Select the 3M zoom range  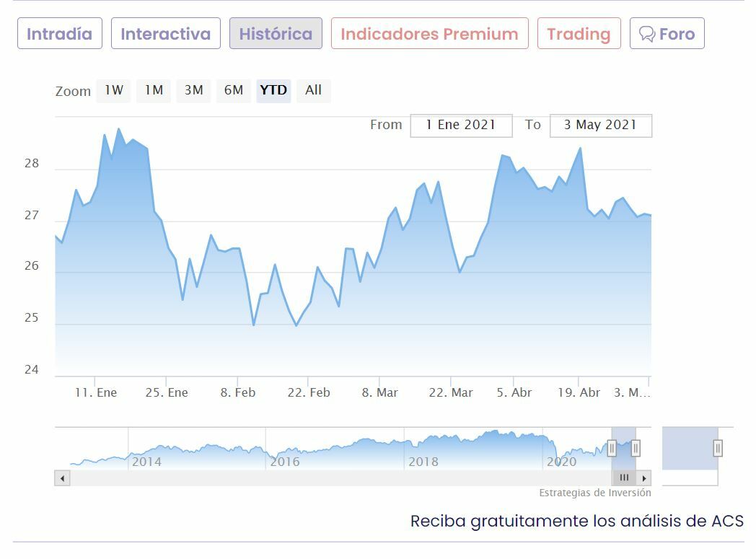193,91
